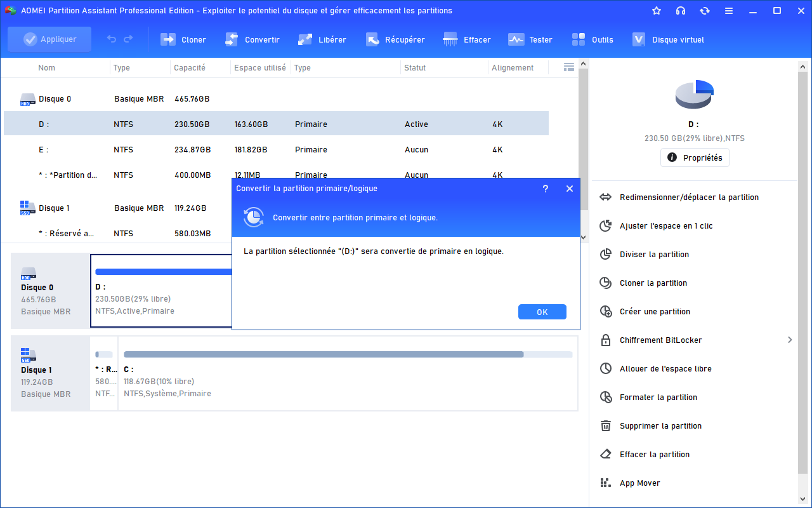The height and width of the screenshot is (508, 812).
Task: Open the title bar dropdown menu arrow
Action: [728, 11]
